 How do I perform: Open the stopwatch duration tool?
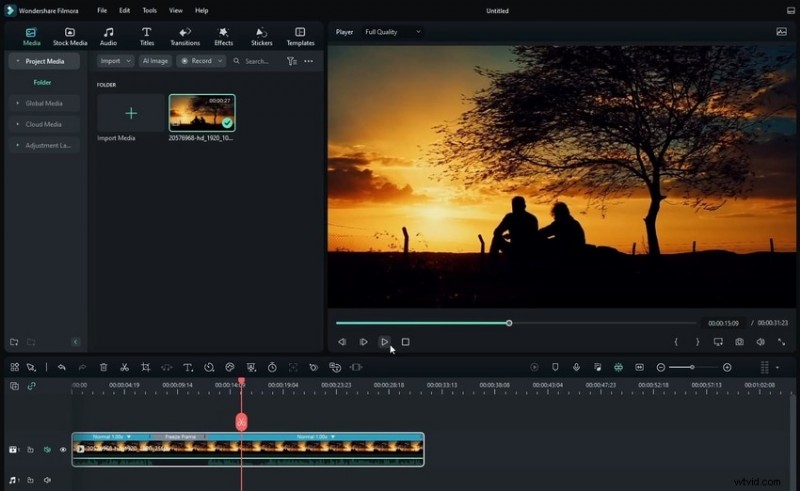[272, 367]
